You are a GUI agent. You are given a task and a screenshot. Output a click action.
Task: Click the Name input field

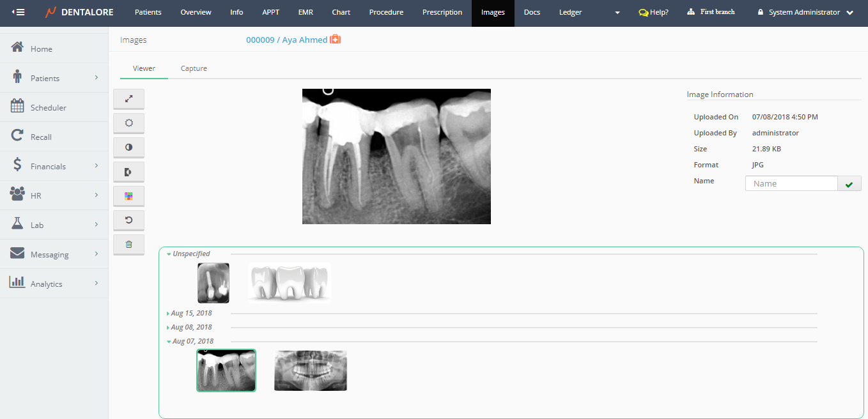791,183
